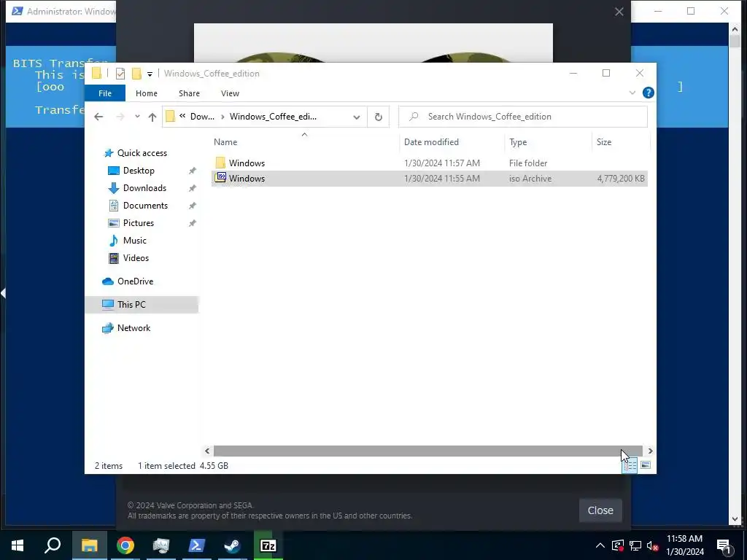The height and width of the screenshot is (560, 747).
Task: Open Customize Quick Access Toolbar dropdown
Action: pyautogui.click(x=150, y=74)
